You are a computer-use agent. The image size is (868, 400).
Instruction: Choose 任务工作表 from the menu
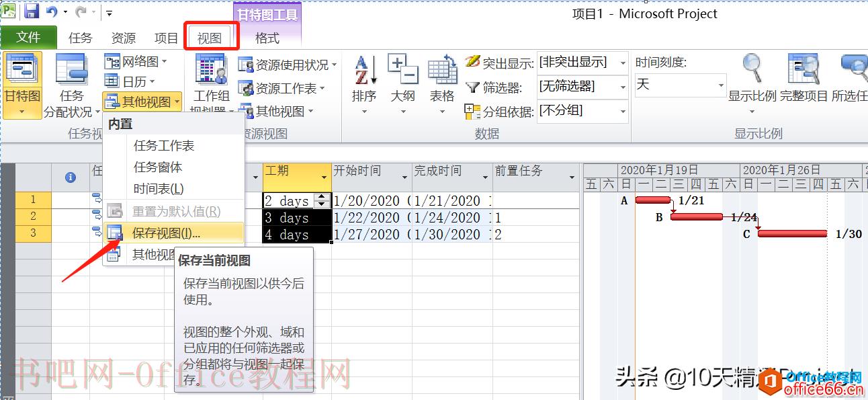173,145
